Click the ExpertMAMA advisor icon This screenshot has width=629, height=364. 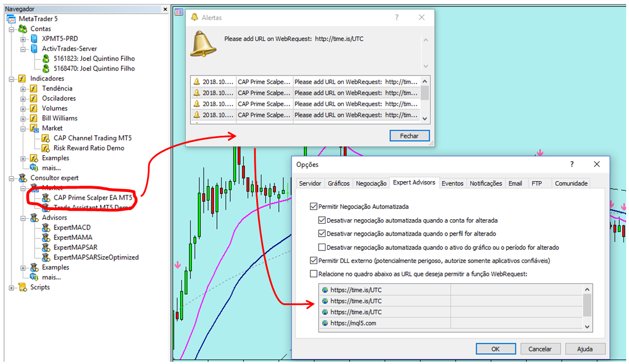pos(46,238)
